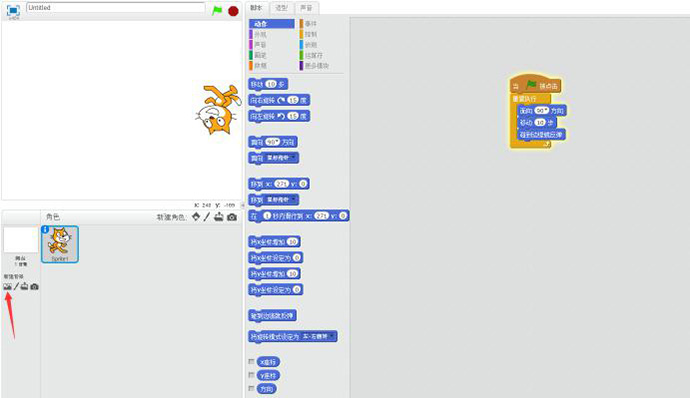Select the 事件 events block category
Screen dimensions: 690x398
pos(310,23)
